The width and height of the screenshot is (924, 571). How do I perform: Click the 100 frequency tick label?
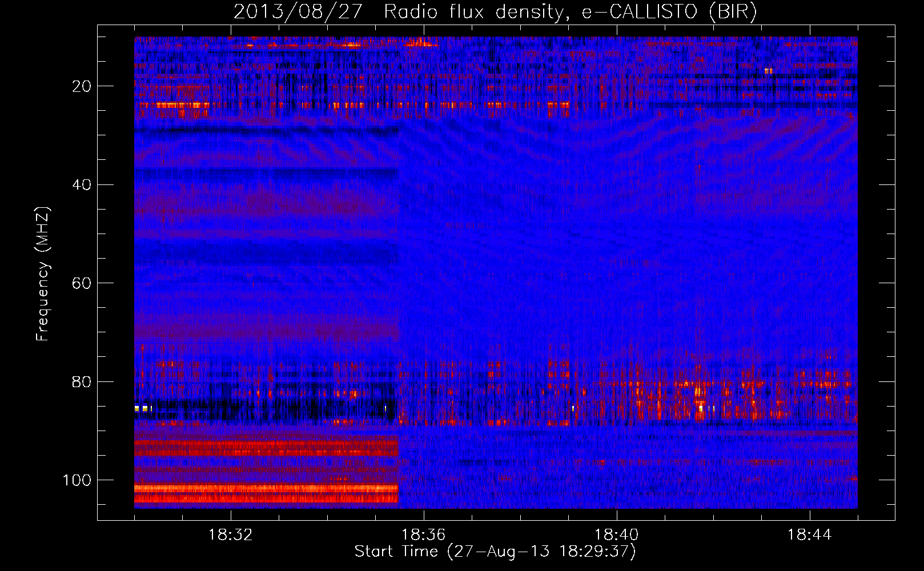[78, 480]
